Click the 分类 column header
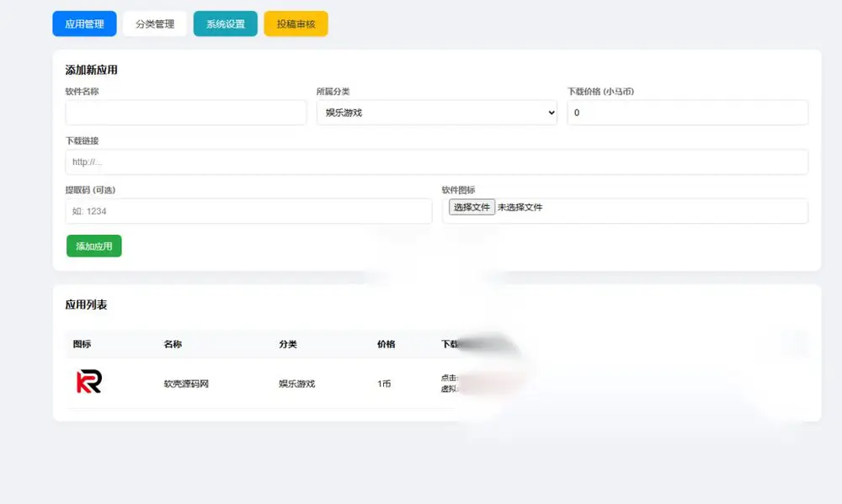The width and height of the screenshot is (842, 504). pos(288,344)
